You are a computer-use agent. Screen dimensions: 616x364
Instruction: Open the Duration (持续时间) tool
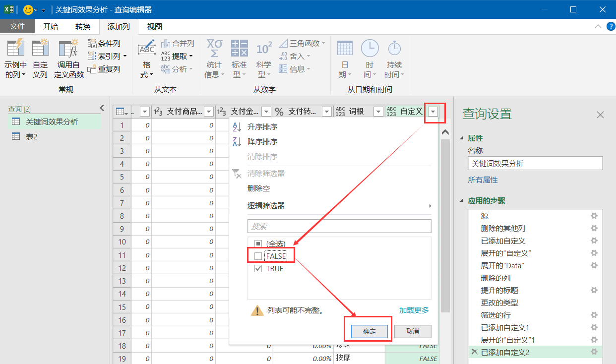[x=394, y=59]
